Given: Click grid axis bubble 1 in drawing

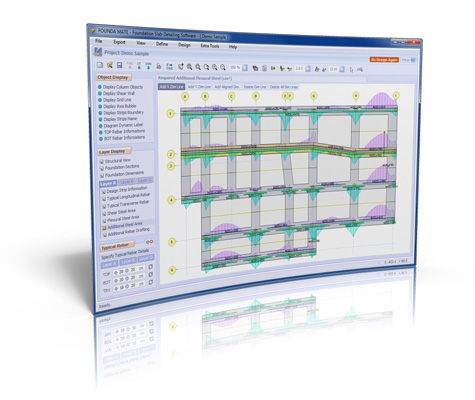Looking at the screenshot, I should 171,114.
